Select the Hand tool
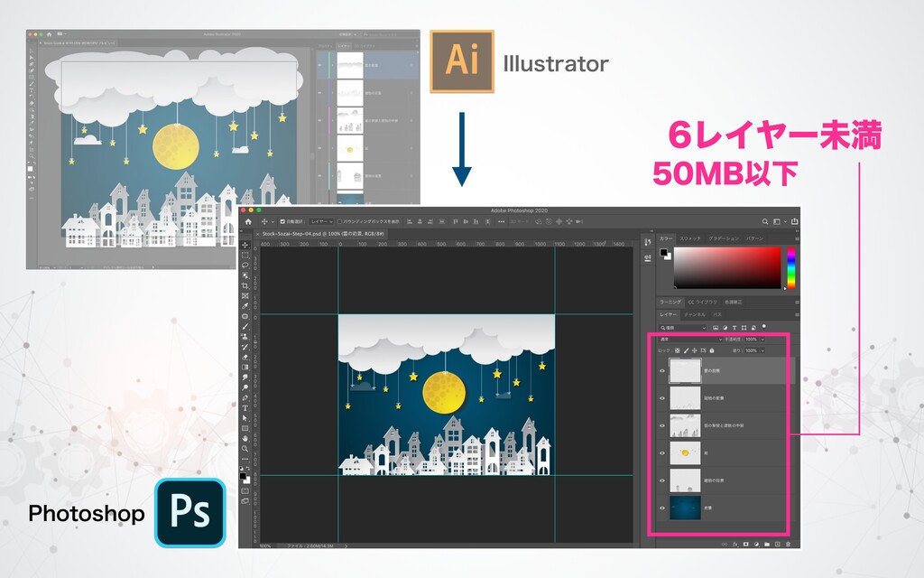This screenshot has height=578, width=924. (x=245, y=438)
